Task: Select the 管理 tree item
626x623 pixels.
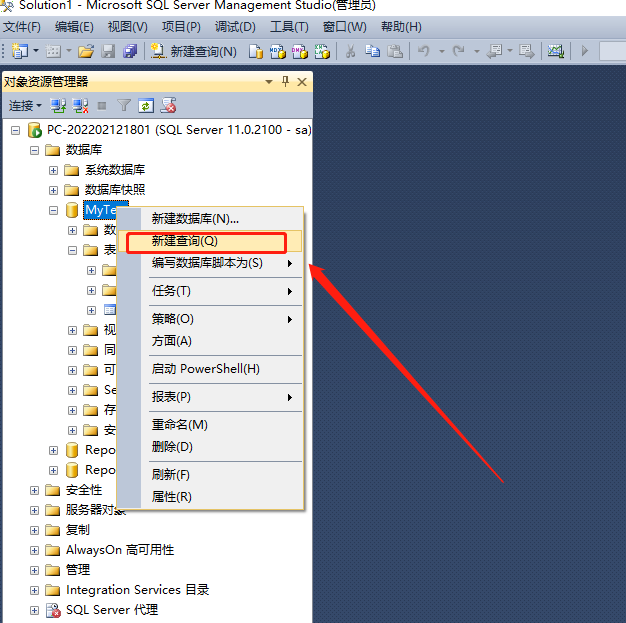Action: 78,570
